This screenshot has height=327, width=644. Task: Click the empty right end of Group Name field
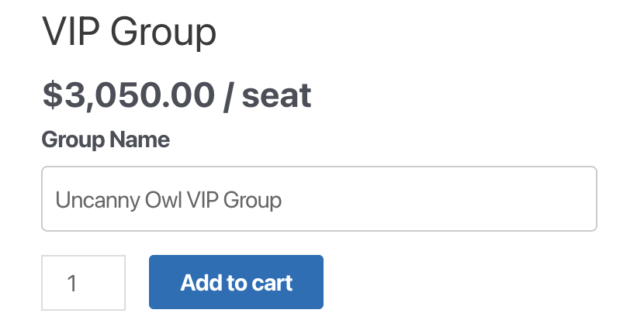504,199
